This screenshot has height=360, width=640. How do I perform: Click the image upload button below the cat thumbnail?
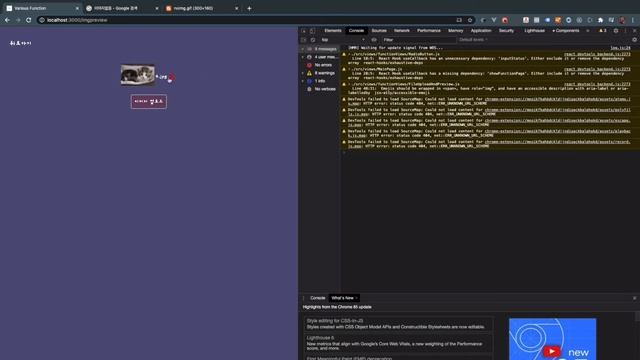(x=149, y=102)
